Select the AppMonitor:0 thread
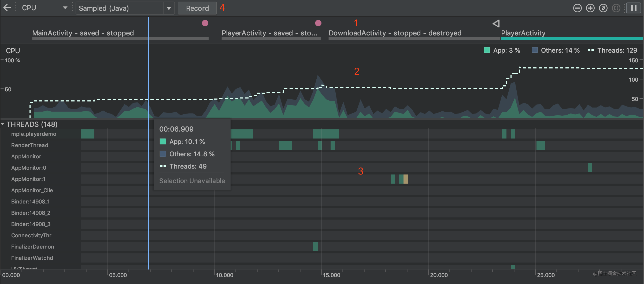Image resolution: width=644 pixels, height=284 pixels. click(x=322, y=168)
